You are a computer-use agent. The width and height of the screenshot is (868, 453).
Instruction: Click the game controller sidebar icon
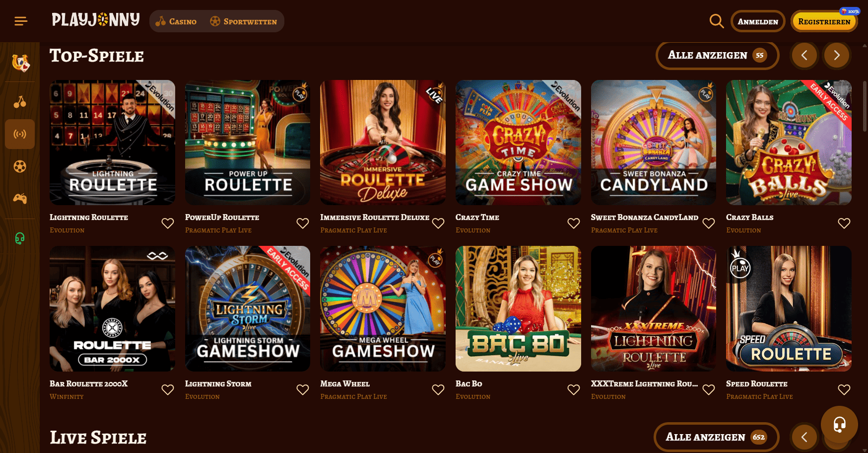tap(20, 199)
